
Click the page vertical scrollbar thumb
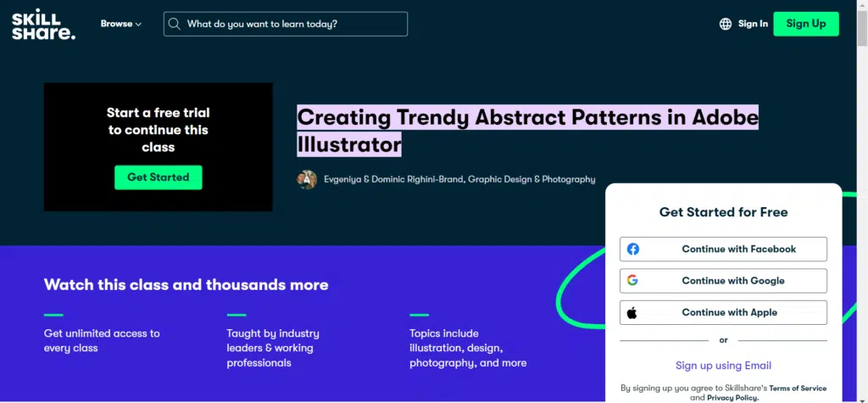coord(862,29)
